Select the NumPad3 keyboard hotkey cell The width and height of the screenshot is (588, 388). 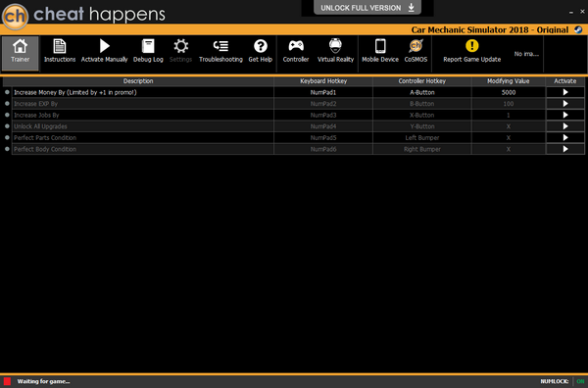click(x=323, y=115)
